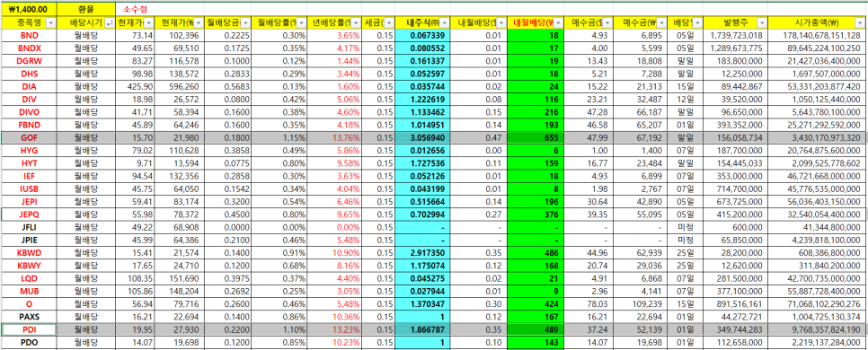This screenshot has height=350, width=868.
Task: Select the 13.23% yield cell in PDI row
Action: click(x=335, y=329)
